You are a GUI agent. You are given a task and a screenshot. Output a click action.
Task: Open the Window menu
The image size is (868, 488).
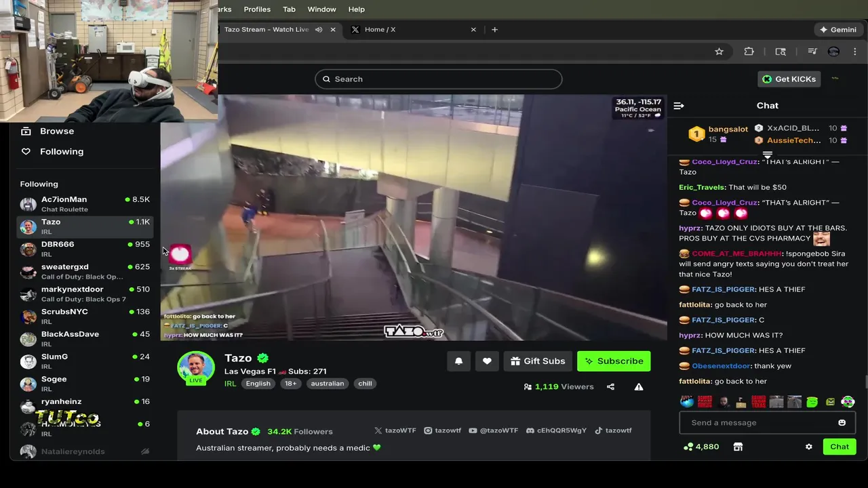tap(321, 9)
